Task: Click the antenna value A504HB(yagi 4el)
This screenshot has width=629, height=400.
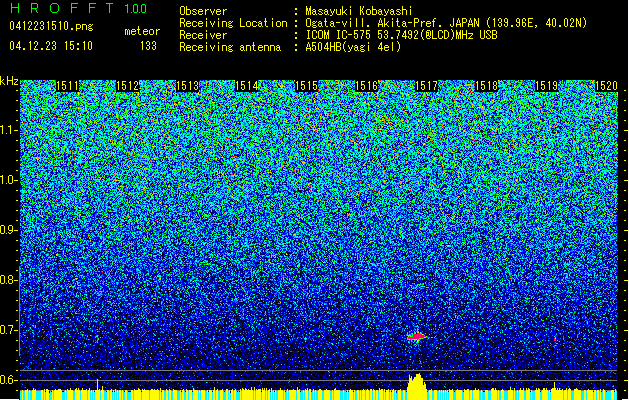Action: 353,47
